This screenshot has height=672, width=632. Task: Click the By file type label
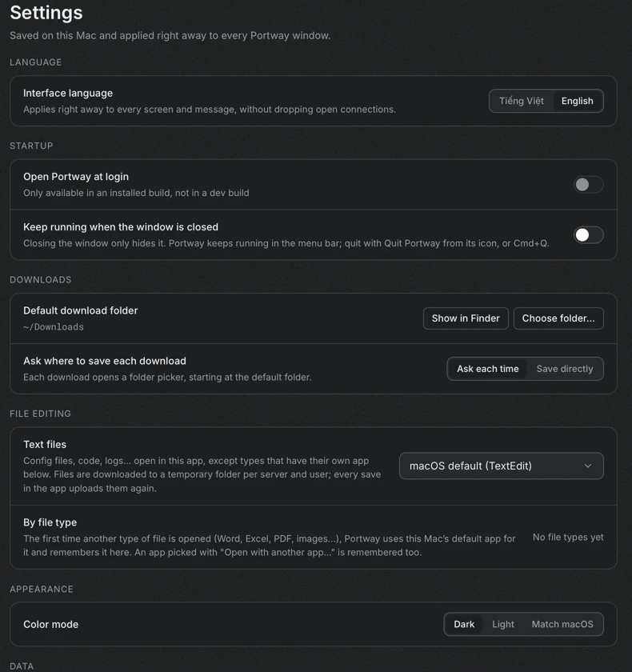50,522
